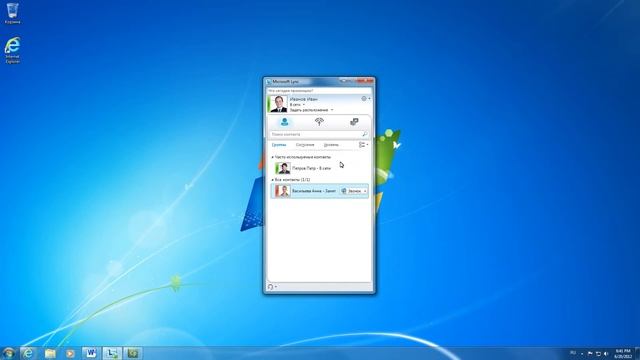The height and width of the screenshot is (360, 640).
Task: Collapse the All Contacts (1/1) group
Action: tap(273, 180)
